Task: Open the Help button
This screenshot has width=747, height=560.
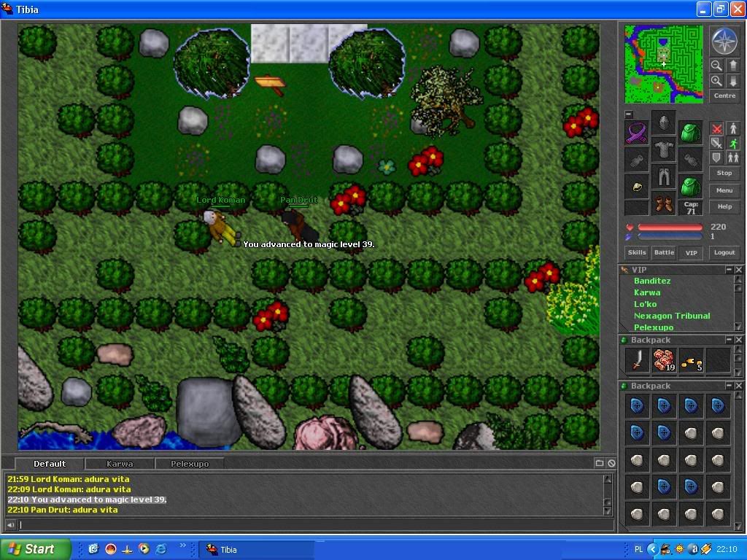Action: 724,206
